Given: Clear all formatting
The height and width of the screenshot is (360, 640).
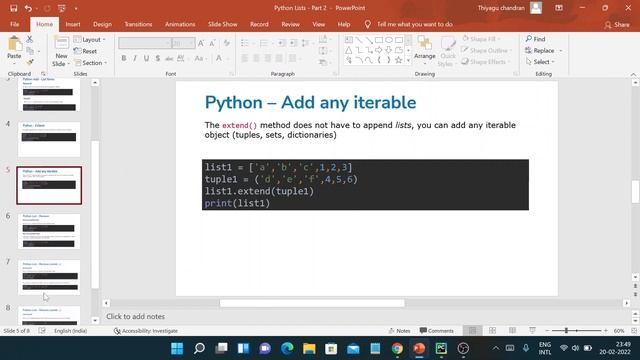Looking at the screenshot, I should point(227,43).
